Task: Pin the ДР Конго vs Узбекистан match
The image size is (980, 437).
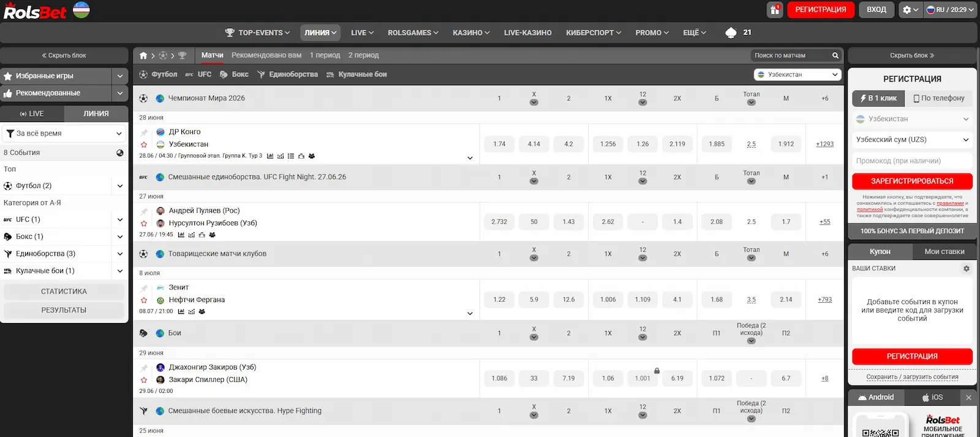Action: 144,132
